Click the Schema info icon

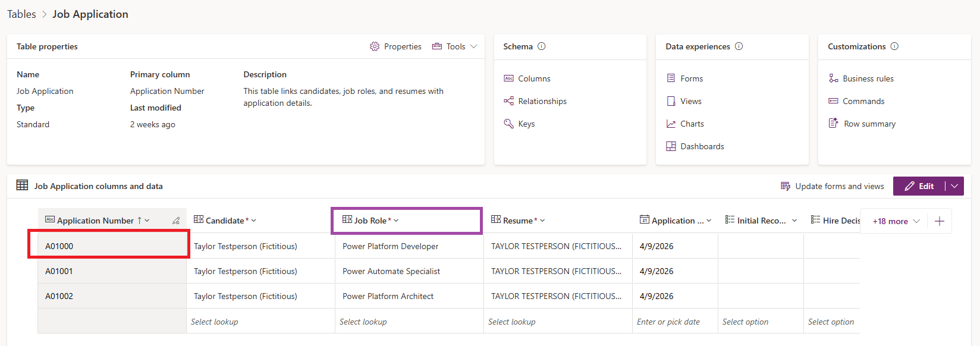(541, 46)
